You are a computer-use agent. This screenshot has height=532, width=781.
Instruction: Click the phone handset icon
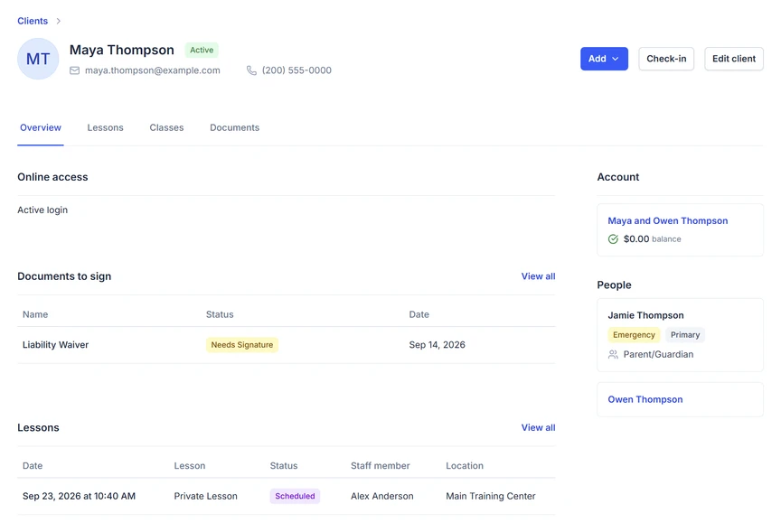[251, 70]
